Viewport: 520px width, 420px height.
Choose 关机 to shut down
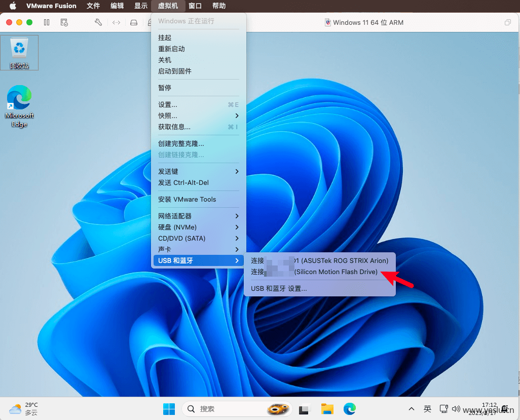(x=198, y=60)
